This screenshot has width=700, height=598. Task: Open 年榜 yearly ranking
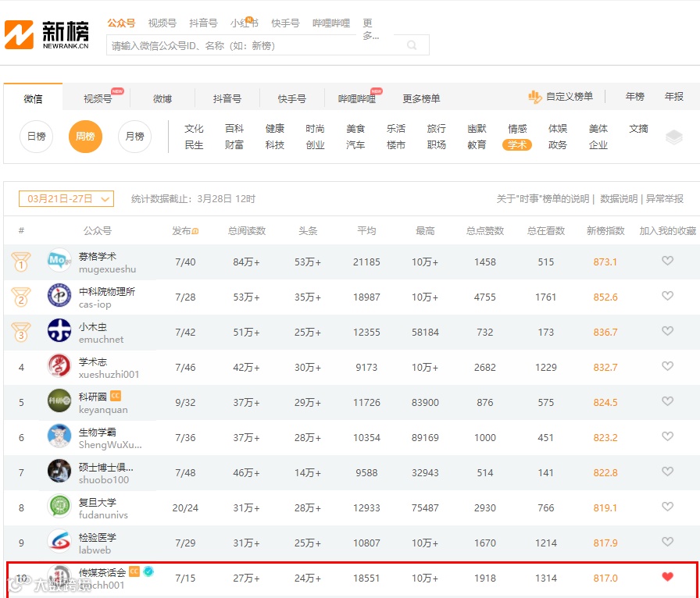click(x=634, y=96)
